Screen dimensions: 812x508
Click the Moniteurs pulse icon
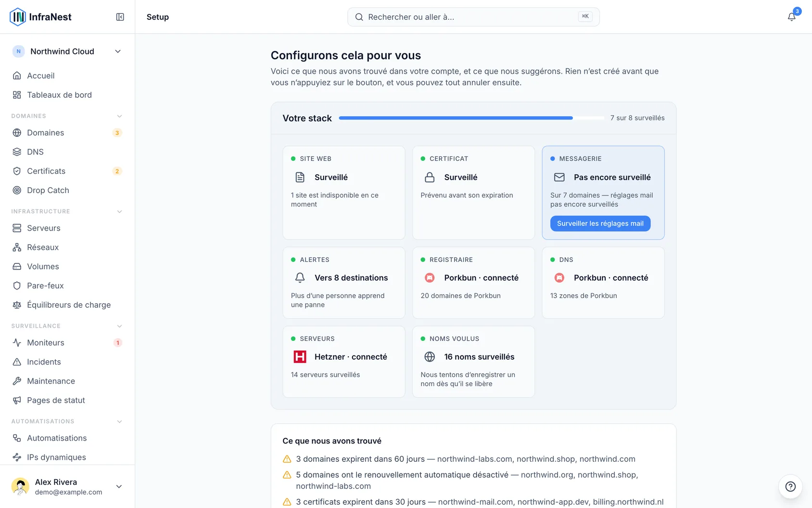pos(17,342)
